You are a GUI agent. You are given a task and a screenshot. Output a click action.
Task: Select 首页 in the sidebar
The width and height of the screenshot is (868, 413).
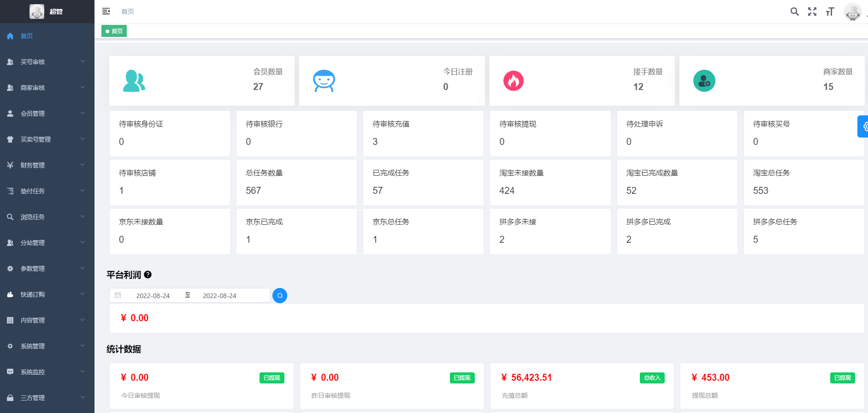point(27,36)
